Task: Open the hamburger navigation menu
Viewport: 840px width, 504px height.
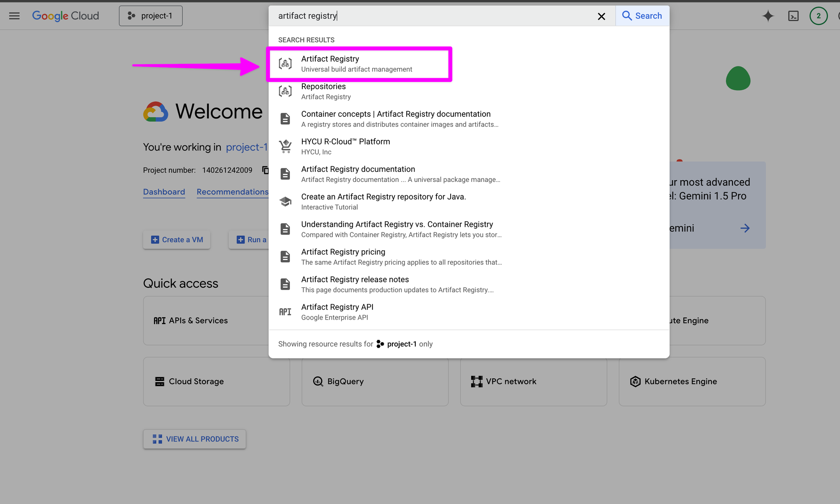Action: click(14, 16)
